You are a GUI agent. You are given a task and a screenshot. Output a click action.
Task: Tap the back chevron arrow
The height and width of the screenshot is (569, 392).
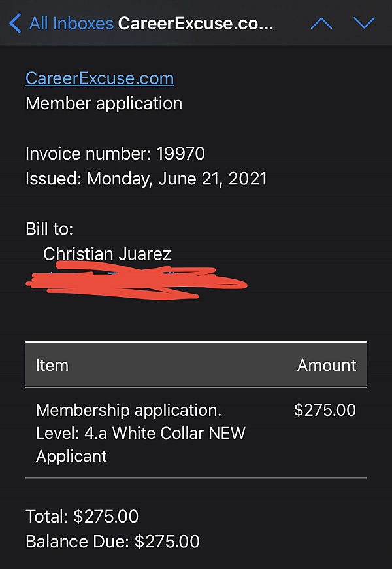[15, 24]
